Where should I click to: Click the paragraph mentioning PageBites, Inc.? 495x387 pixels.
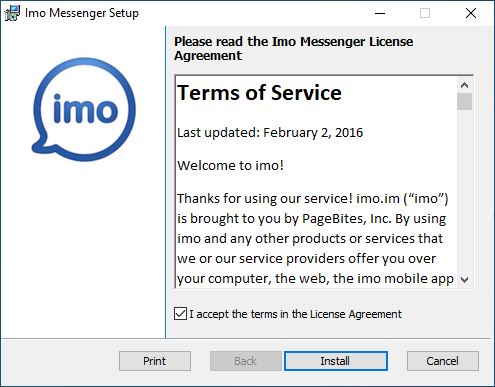(x=315, y=238)
